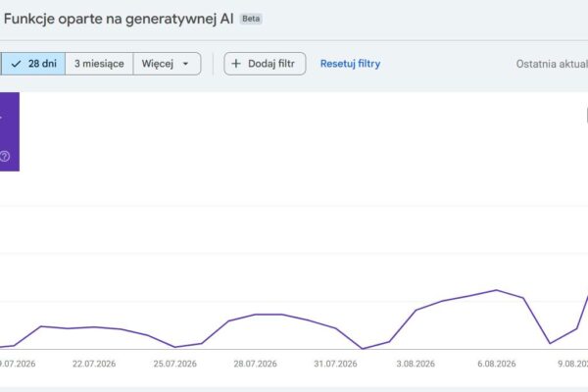
Task: Click the 3.08.2026 axis label
Action: pyautogui.click(x=416, y=364)
